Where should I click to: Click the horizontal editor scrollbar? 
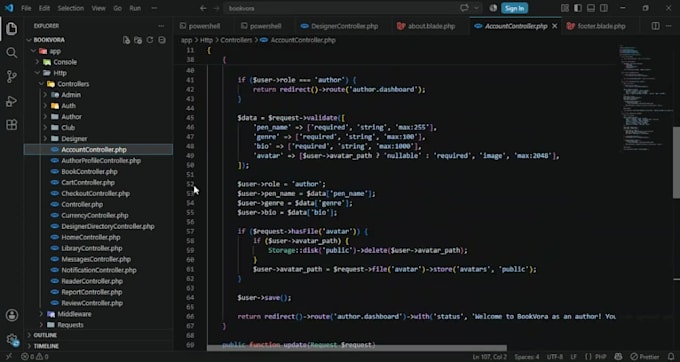click(x=356, y=348)
